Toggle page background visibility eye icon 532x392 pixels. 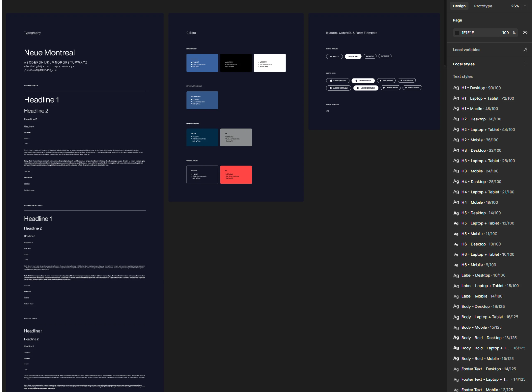click(525, 33)
